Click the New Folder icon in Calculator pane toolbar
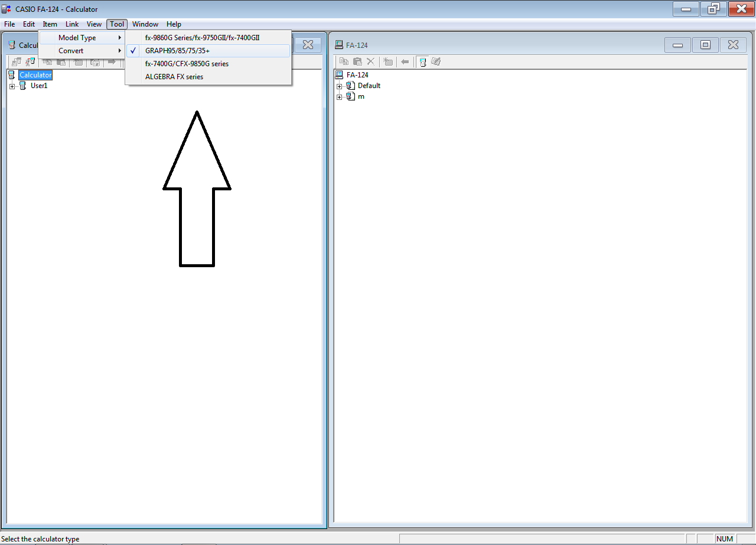The image size is (756, 545). click(79, 61)
